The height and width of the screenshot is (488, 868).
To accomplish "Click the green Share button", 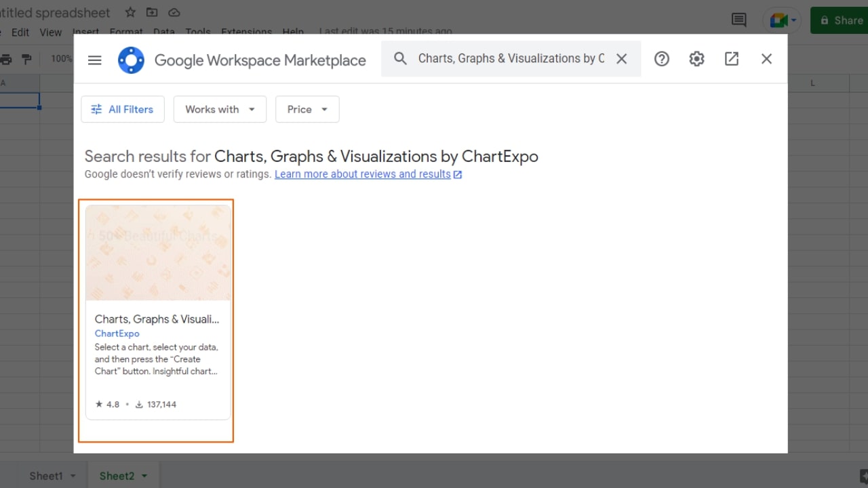I will tap(840, 20).
